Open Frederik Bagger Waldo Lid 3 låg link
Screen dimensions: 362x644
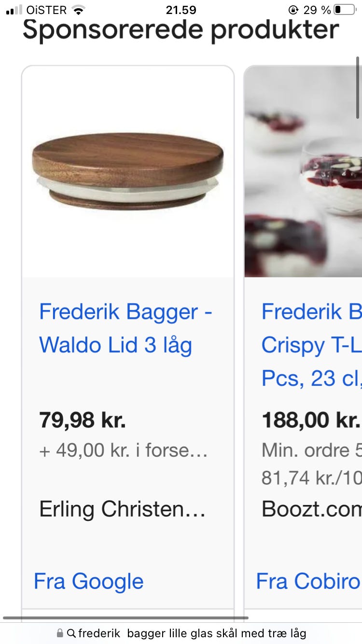tap(125, 328)
